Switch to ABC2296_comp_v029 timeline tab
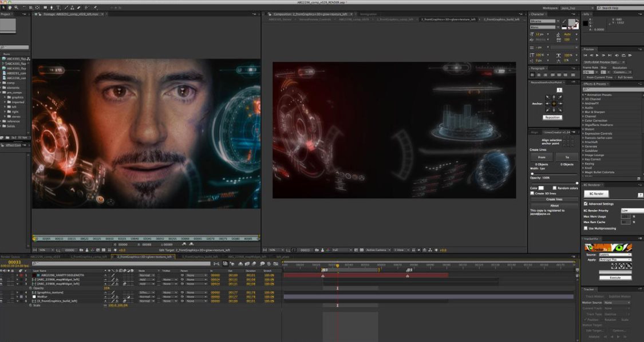 point(45,257)
